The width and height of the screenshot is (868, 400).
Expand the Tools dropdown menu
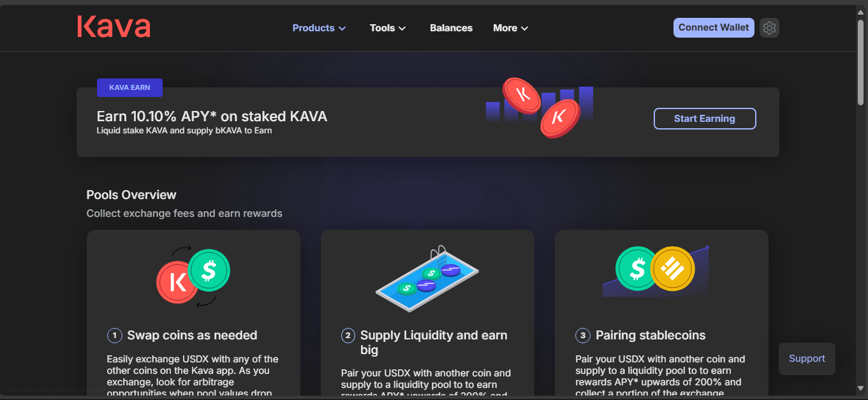[388, 28]
